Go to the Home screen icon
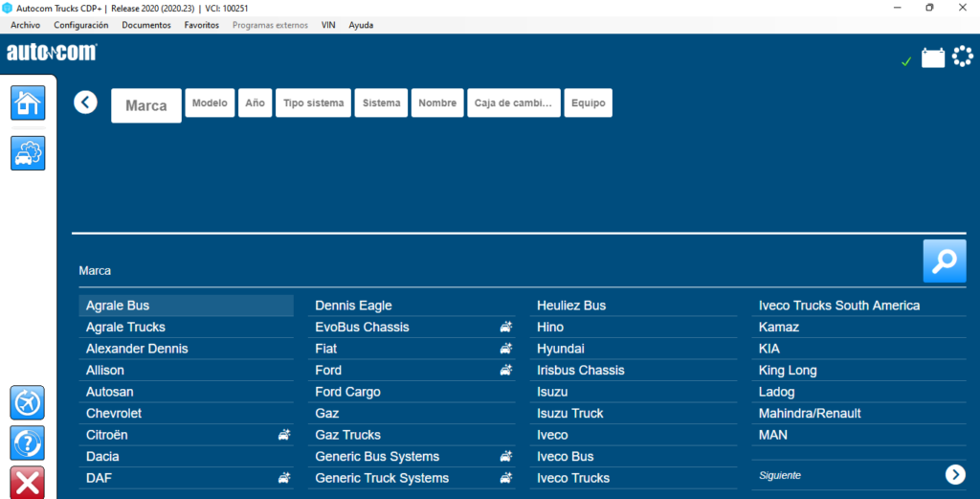Image resolution: width=980 pixels, height=499 pixels. 28,102
